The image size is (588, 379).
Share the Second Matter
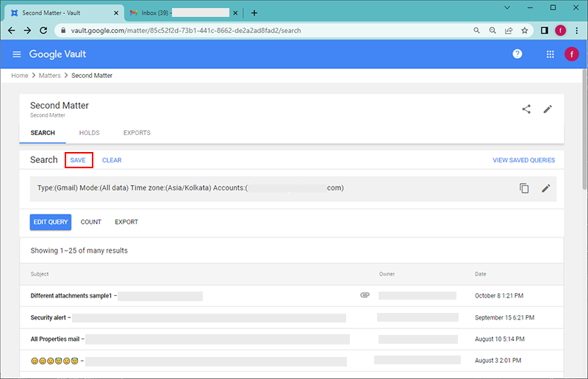(x=526, y=109)
